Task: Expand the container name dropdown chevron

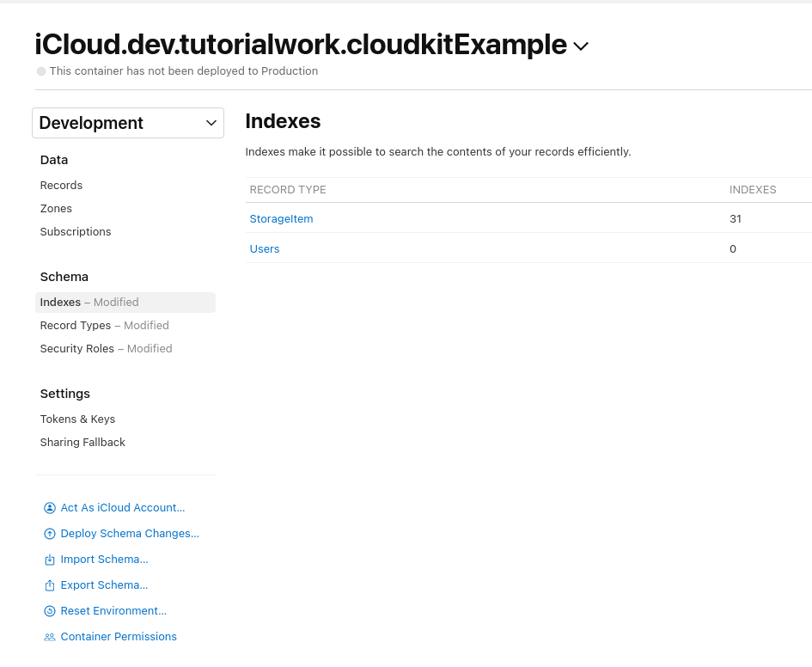Action: tap(581, 46)
